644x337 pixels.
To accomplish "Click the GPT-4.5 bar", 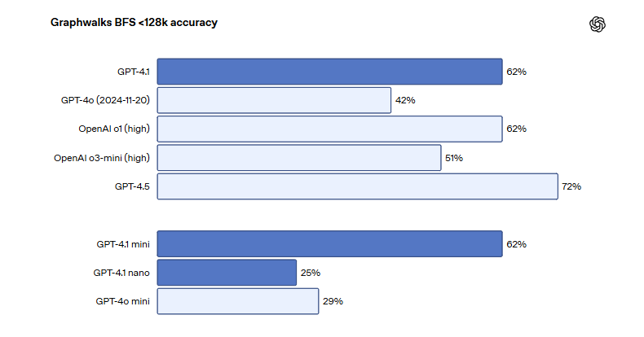I will pos(358,186).
